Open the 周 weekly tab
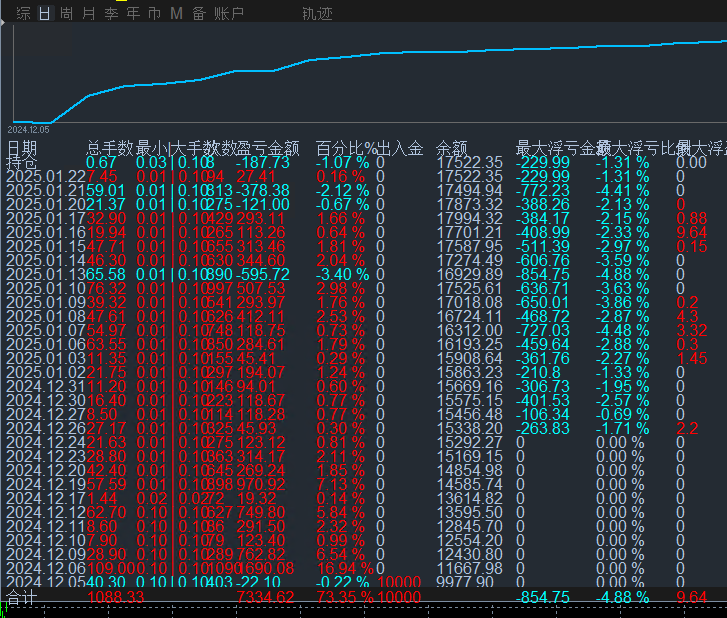 (x=67, y=14)
